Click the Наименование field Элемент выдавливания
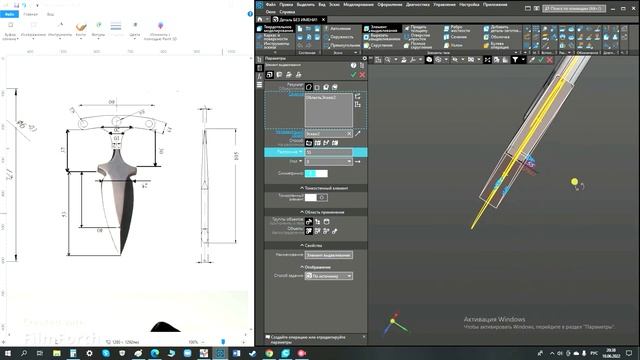Image resolution: width=640 pixels, height=360 pixels. [x=329, y=255]
